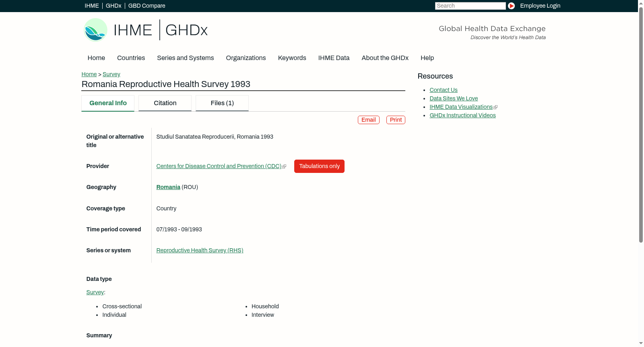Click the scrollbar down arrow
644x347 pixels.
pos(641,344)
